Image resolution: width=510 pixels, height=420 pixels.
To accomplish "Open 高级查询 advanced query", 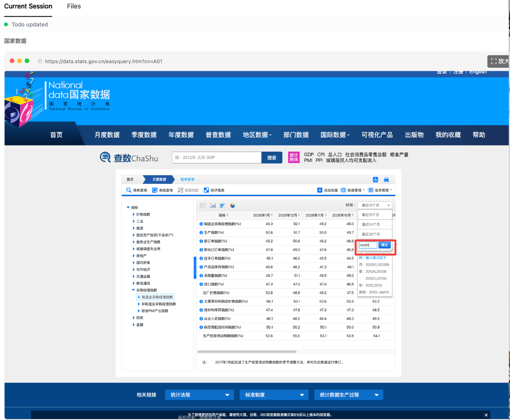I will coord(163,190).
